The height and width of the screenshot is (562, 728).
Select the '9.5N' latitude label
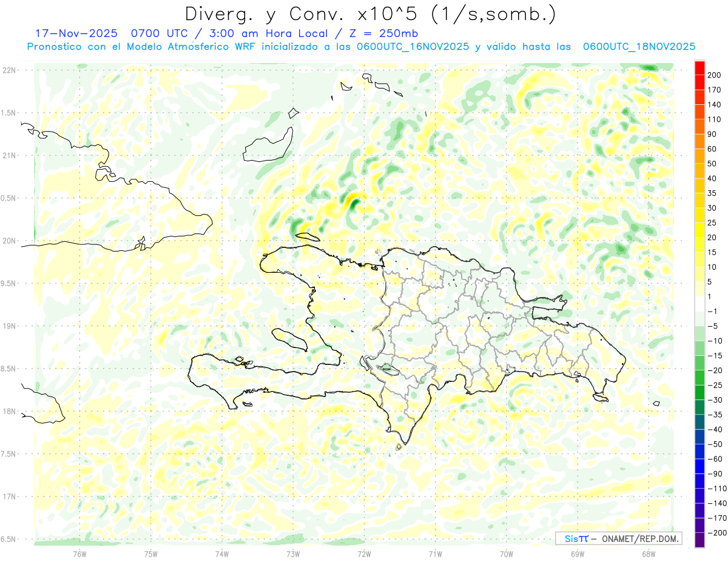pyautogui.click(x=9, y=283)
